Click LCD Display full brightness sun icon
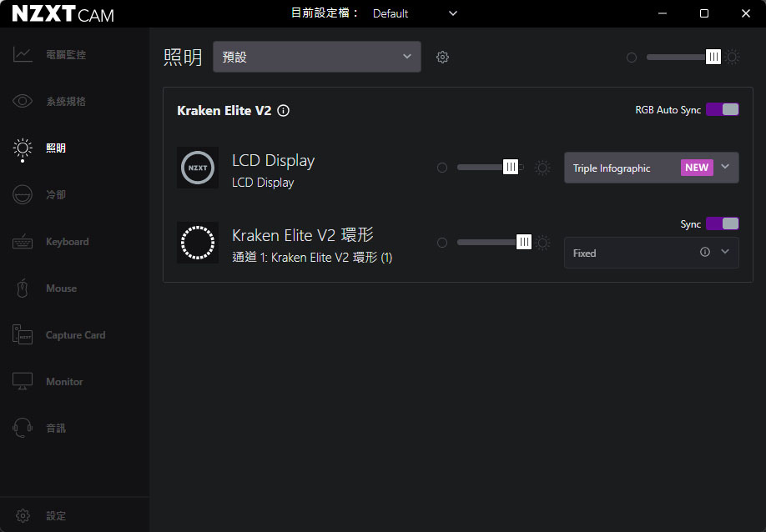Image resolution: width=766 pixels, height=532 pixels. click(x=542, y=168)
